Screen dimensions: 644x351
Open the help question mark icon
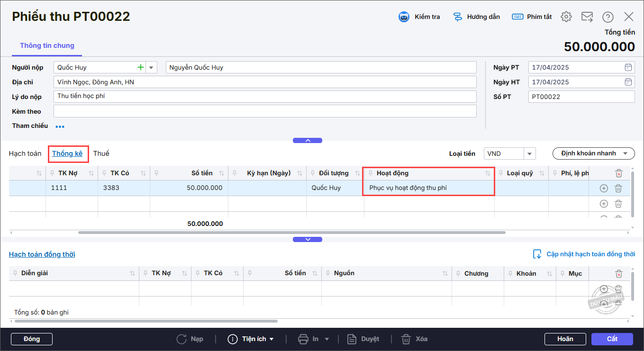pos(608,17)
